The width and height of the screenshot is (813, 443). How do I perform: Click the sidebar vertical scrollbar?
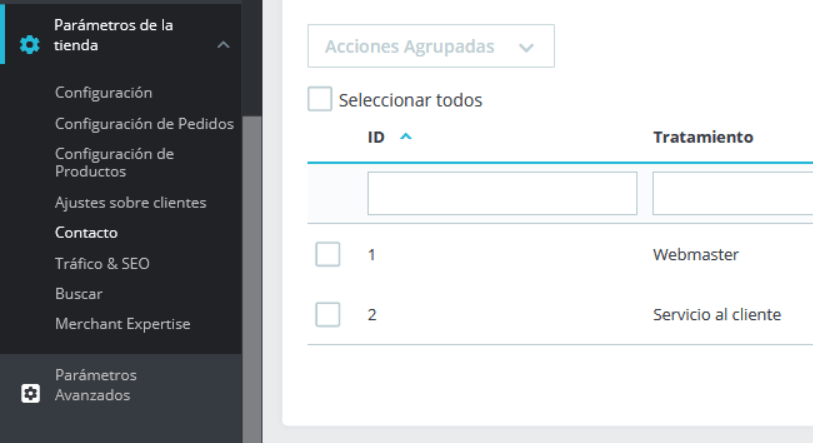point(252,280)
